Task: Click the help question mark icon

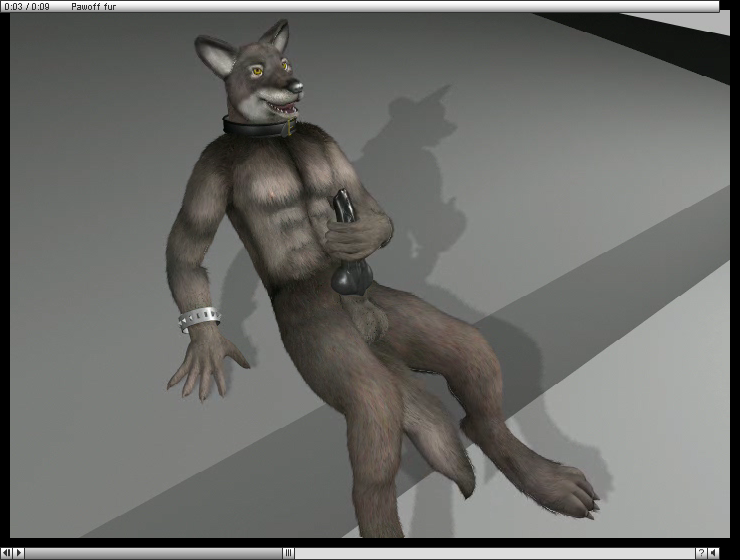Action: click(x=702, y=553)
